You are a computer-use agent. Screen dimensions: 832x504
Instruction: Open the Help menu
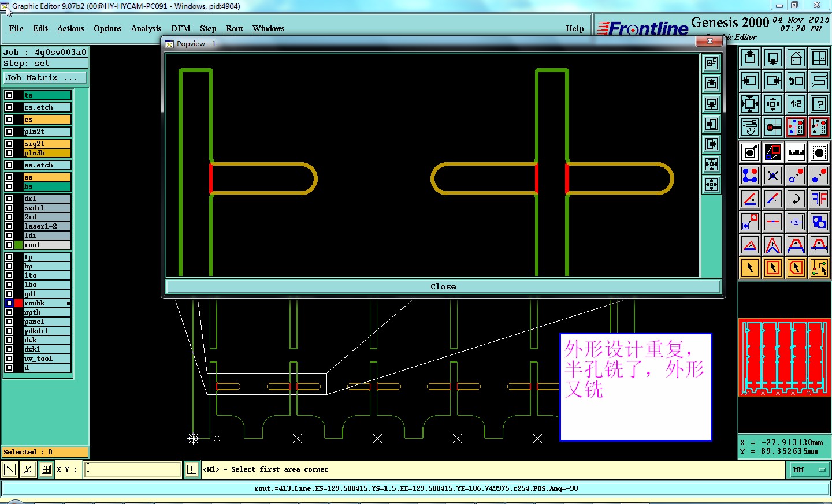coord(575,28)
